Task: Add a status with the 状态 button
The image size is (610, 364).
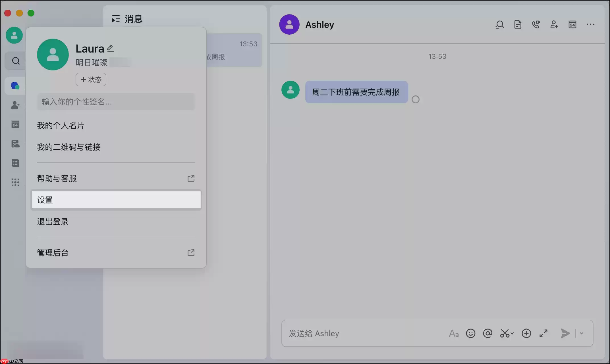Action: coord(91,80)
